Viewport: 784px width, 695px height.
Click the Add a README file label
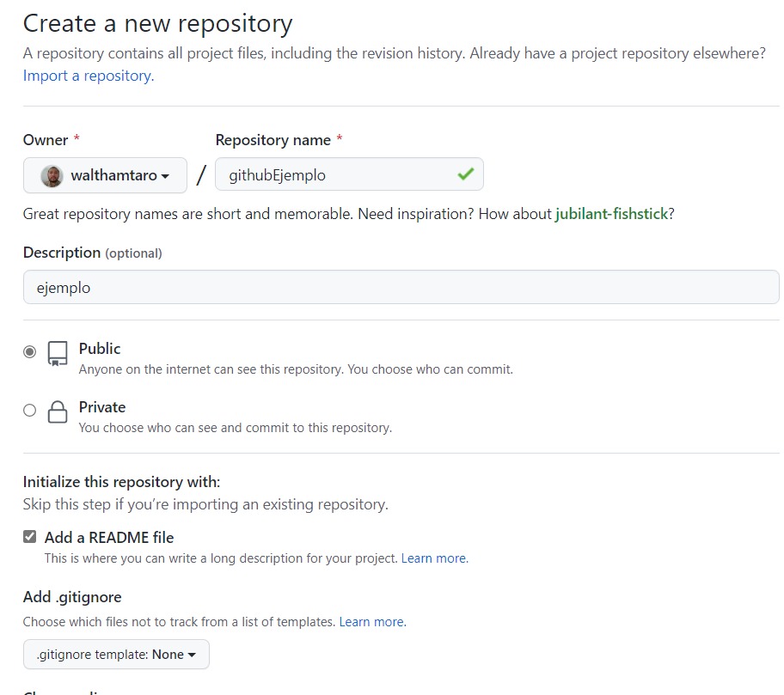click(109, 537)
